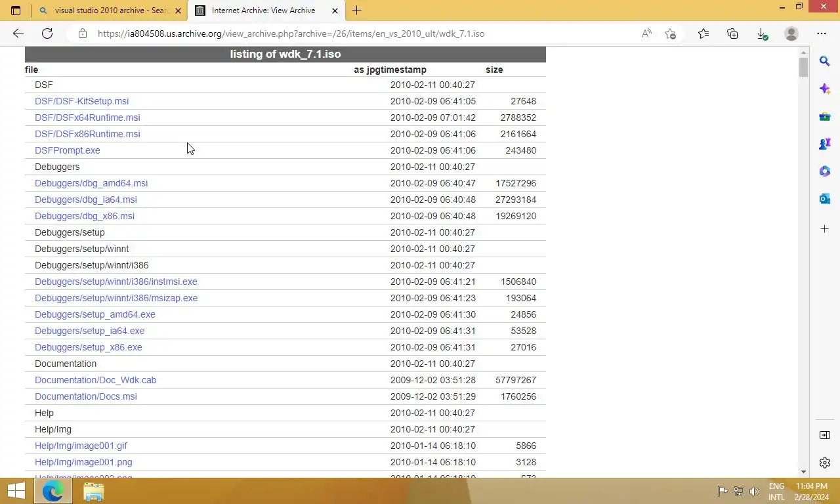The width and height of the screenshot is (840, 504).
Task: Open the browser profile icon
Action: point(791,33)
